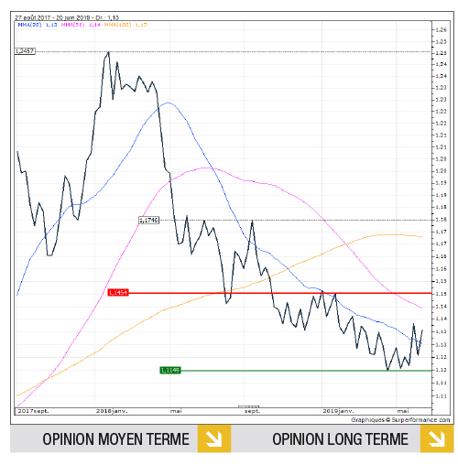
Task: Select the OPINION MOYEN TERME label
Action: [115, 439]
